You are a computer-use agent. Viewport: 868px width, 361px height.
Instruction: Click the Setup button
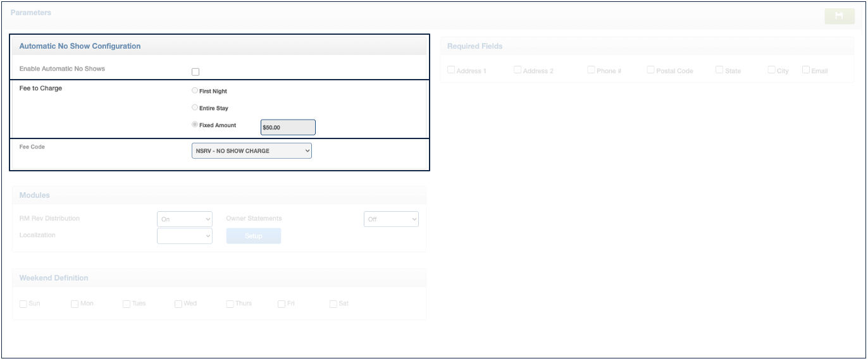coord(253,236)
